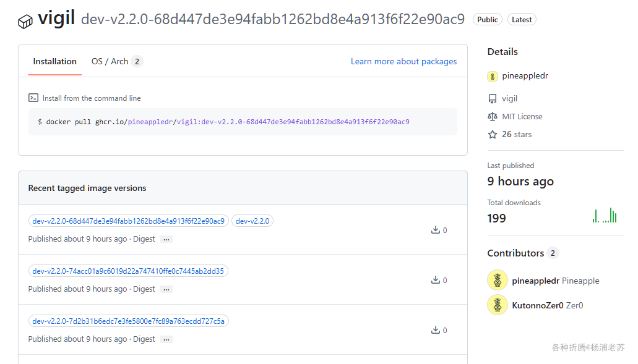Click the vigil package box icon

pyautogui.click(x=25, y=22)
